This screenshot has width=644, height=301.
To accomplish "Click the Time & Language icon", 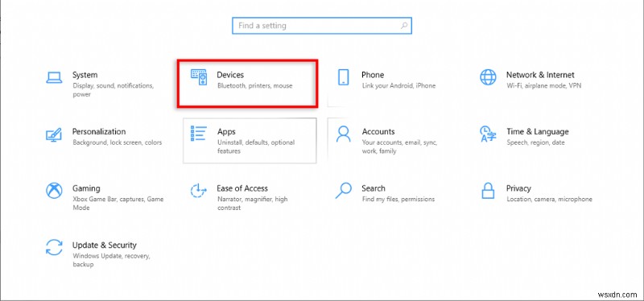I will click(488, 134).
